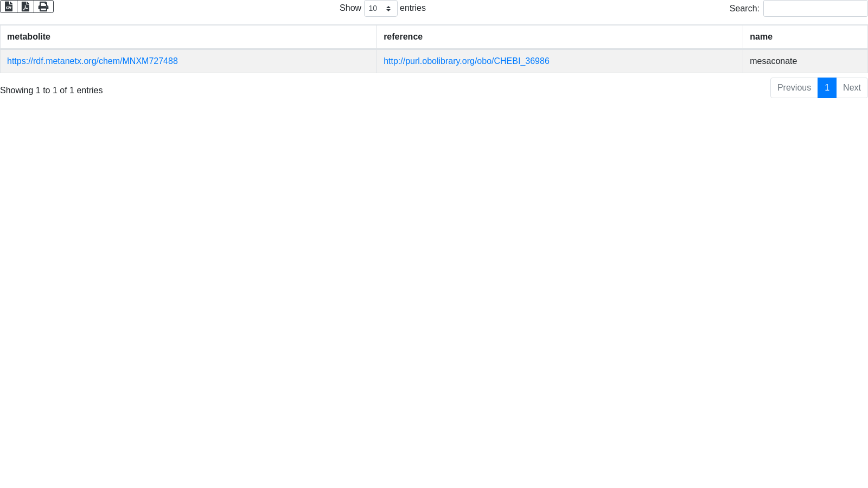The height and width of the screenshot is (488, 868).
Task: Click the 'entries' label after selector
Action: [412, 8]
